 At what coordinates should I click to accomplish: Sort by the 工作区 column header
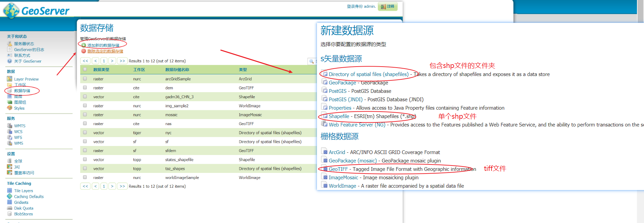pyautogui.click(x=139, y=70)
